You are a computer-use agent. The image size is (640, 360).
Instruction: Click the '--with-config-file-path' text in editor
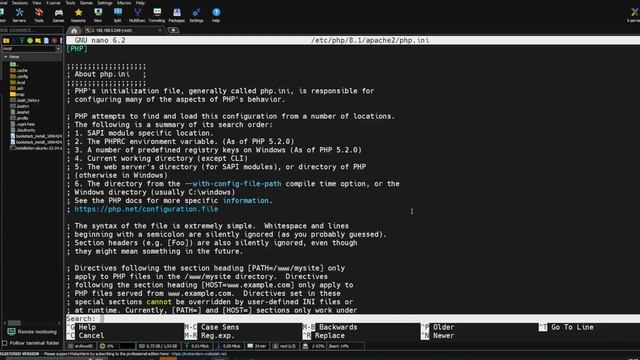(233, 184)
